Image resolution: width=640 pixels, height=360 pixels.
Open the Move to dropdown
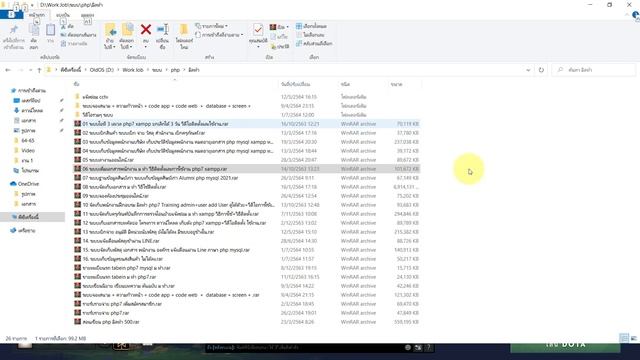click(110, 37)
